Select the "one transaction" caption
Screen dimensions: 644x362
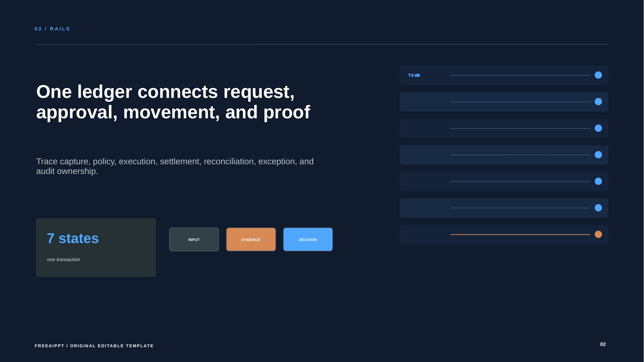pyautogui.click(x=64, y=259)
